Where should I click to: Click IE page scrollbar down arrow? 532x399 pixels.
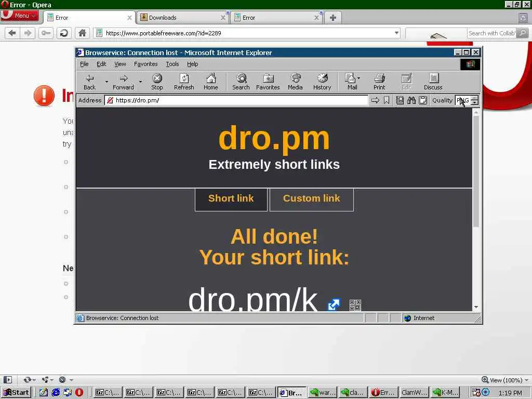476,307
